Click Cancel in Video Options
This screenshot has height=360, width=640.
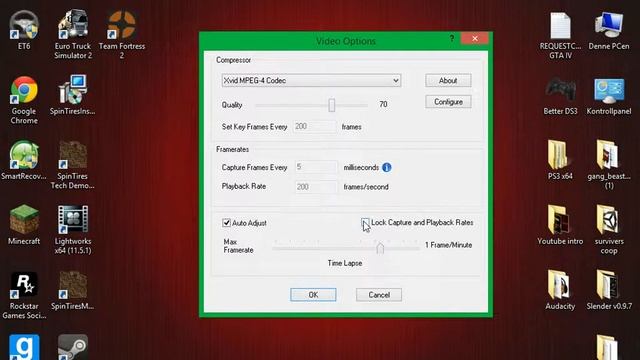[379, 295]
